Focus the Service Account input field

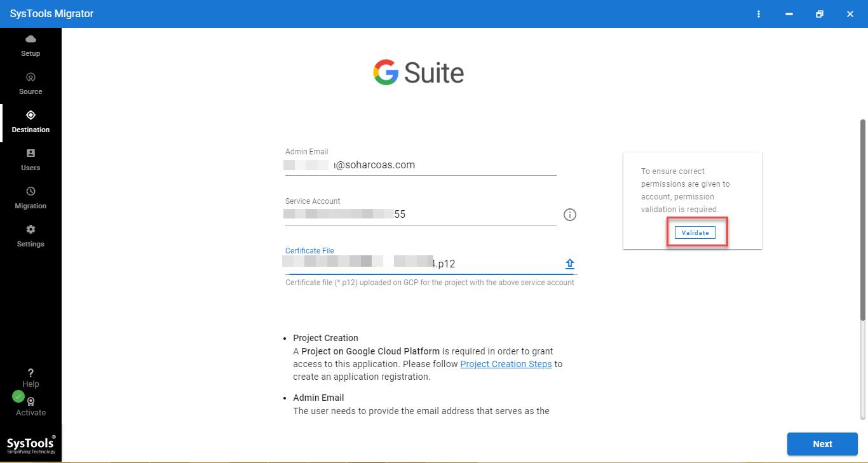click(421, 215)
